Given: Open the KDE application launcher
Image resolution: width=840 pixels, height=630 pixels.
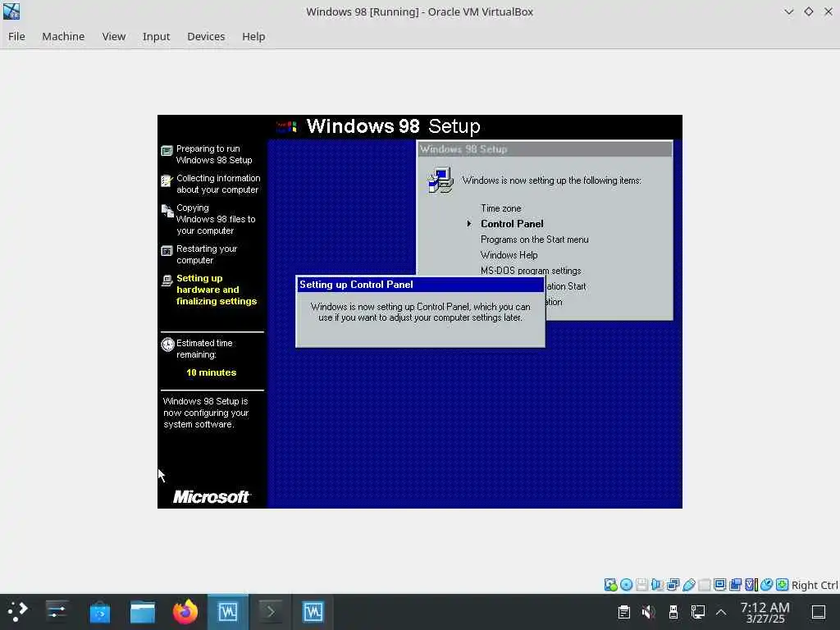Looking at the screenshot, I should click(17, 612).
